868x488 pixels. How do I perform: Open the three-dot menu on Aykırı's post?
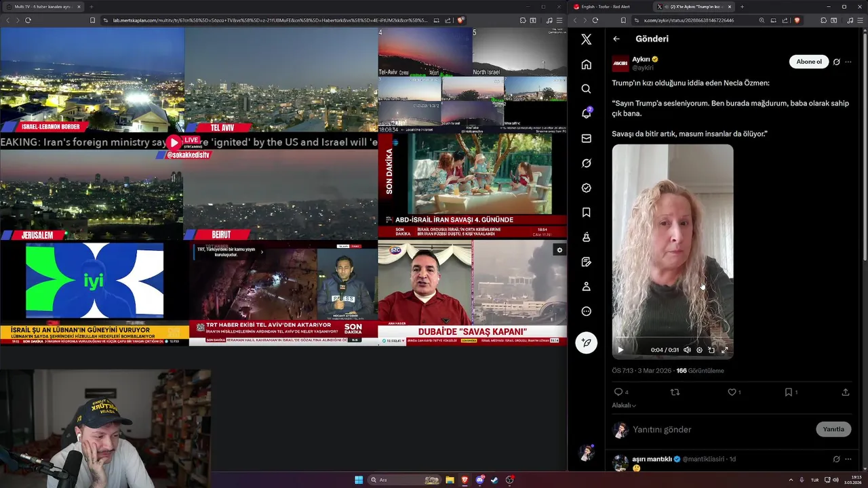(848, 62)
